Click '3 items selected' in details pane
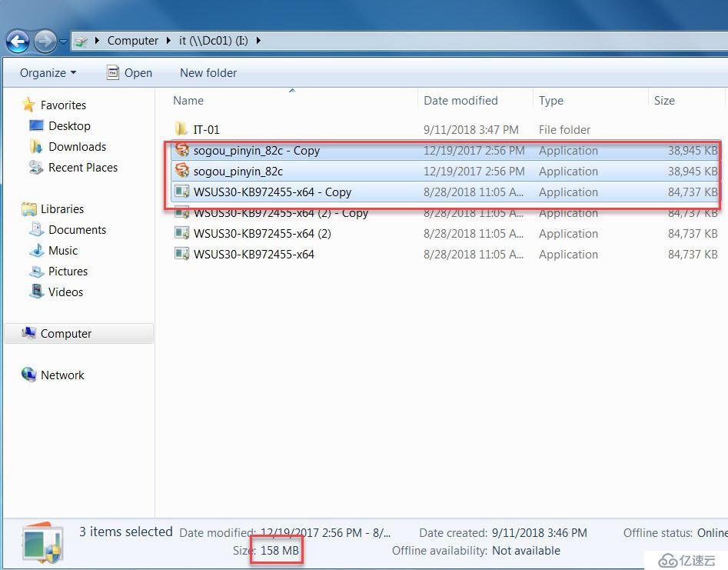728x570 pixels. (126, 532)
